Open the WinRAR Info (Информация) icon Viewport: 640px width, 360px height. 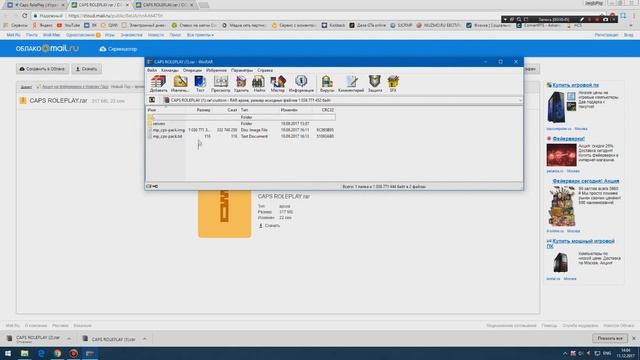pyautogui.click(x=301, y=84)
